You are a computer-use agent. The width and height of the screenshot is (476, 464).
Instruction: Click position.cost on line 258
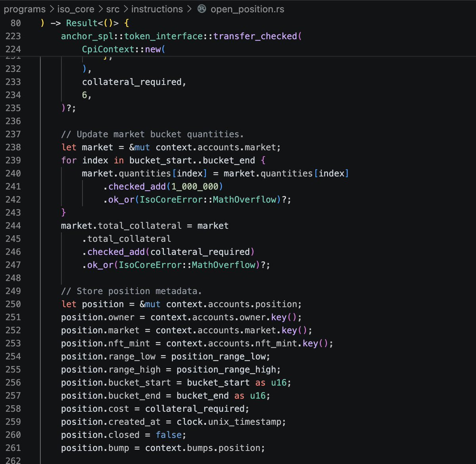pos(95,409)
